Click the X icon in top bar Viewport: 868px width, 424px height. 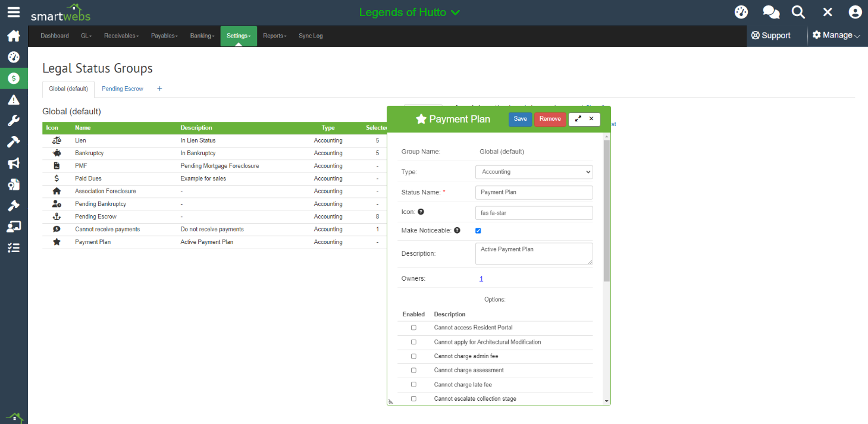[x=828, y=12]
